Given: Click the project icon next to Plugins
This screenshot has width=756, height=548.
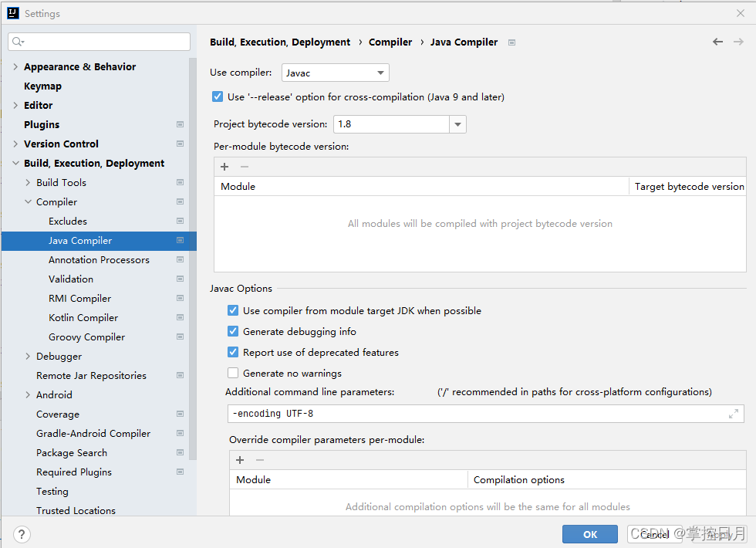Looking at the screenshot, I should coord(180,124).
